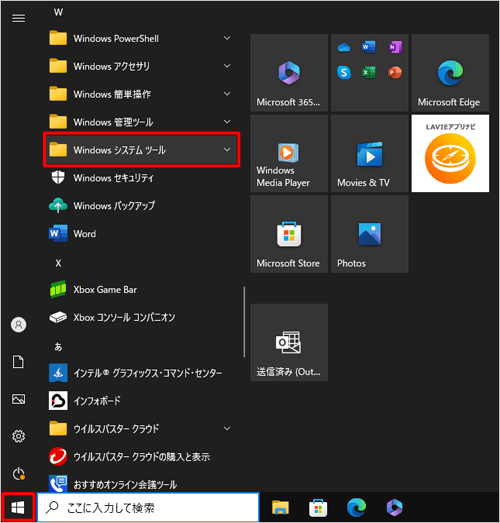Open the Windows 簡単操作 folder label
500x523 pixels.
click(112, 94)
